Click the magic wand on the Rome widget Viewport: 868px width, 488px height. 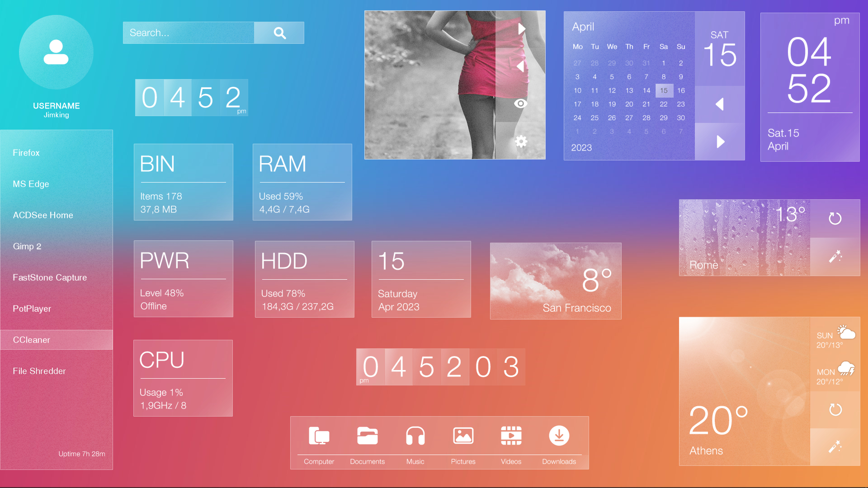tap(835, 256)
